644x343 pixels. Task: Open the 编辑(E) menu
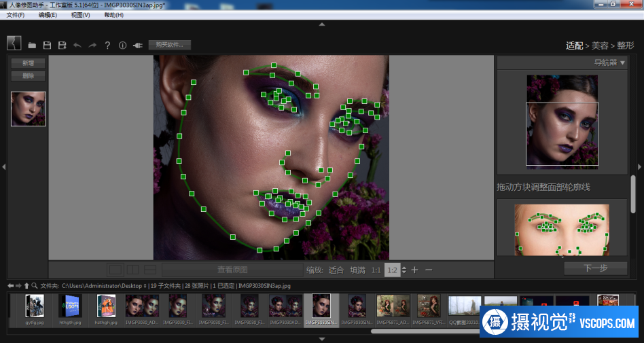(48, 15)
